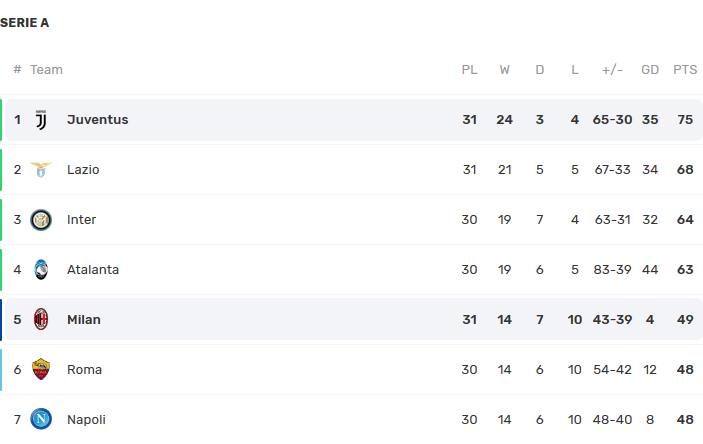Click the SERIE A league heading
The image size is (703, 444).
coord(25,23)
